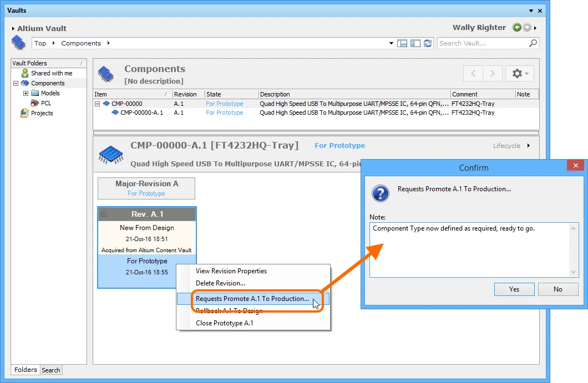Expand the Models tree node
Image resolution: width=588 pixels, height=383 pixels.
(x=26, y=93)
